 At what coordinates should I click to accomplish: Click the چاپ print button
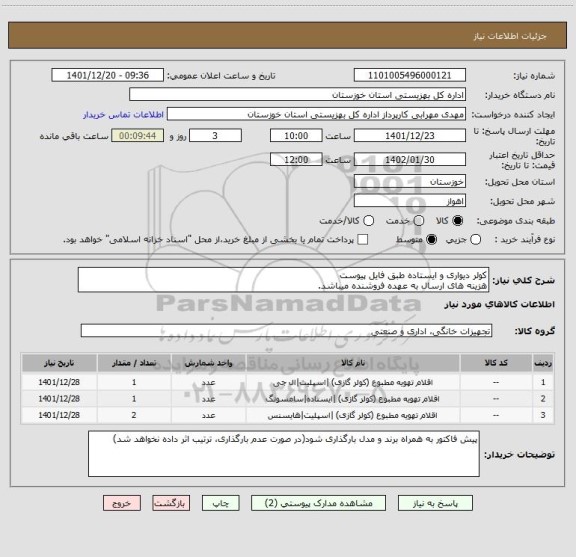(221, 503)
